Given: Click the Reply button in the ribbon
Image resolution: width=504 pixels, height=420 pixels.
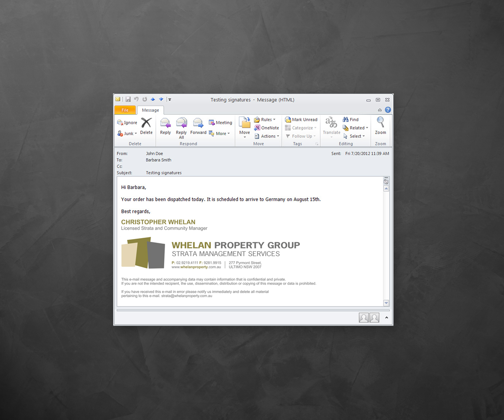Looking at the screenshot, I should pyautogui.click(x=165, y=126).
